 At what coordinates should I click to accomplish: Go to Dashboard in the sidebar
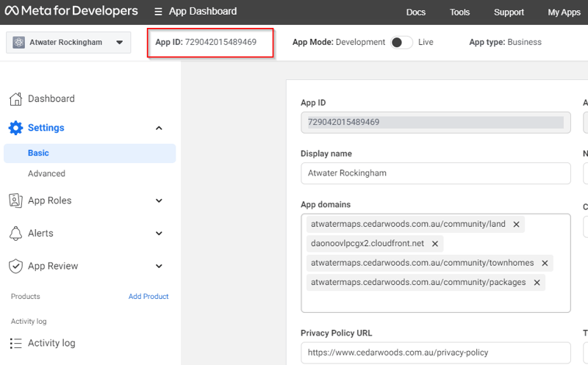point(51,98)
